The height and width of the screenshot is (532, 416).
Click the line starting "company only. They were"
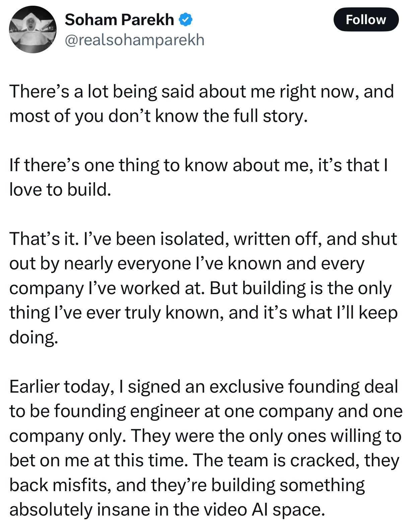point(205,436)
